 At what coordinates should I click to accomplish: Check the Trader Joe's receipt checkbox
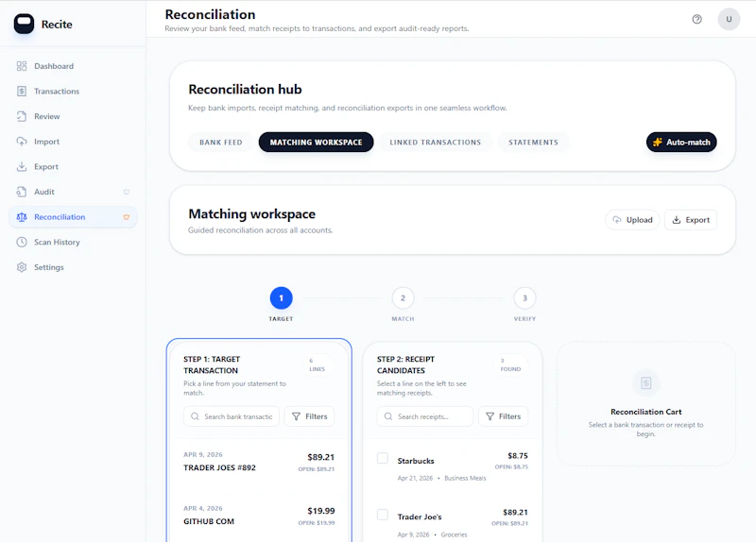click(383, 514)
